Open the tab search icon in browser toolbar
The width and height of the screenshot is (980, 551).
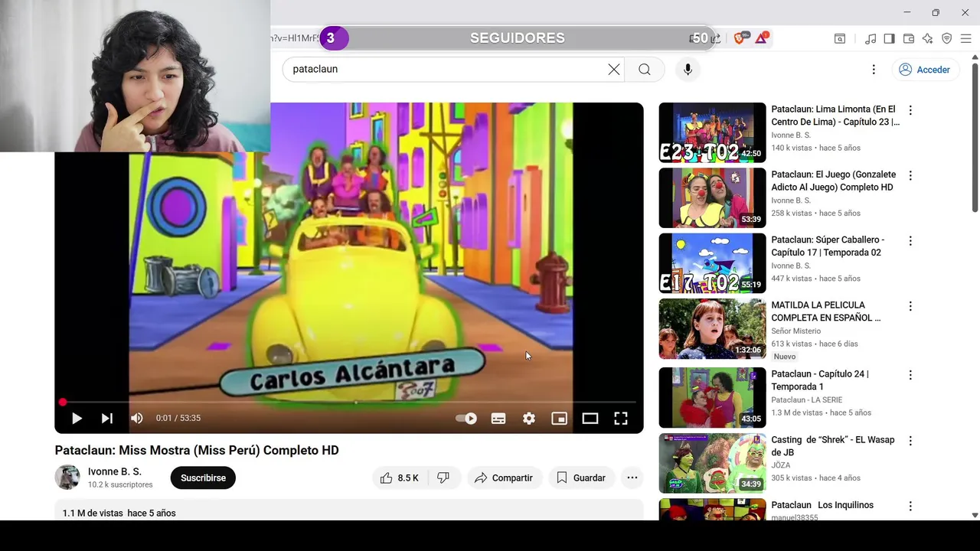(840, 38)
